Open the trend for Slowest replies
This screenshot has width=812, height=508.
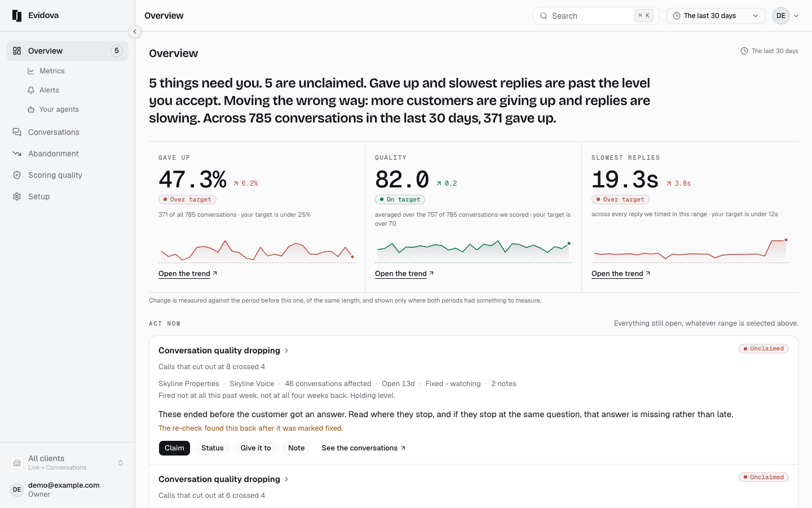[621, 274]
